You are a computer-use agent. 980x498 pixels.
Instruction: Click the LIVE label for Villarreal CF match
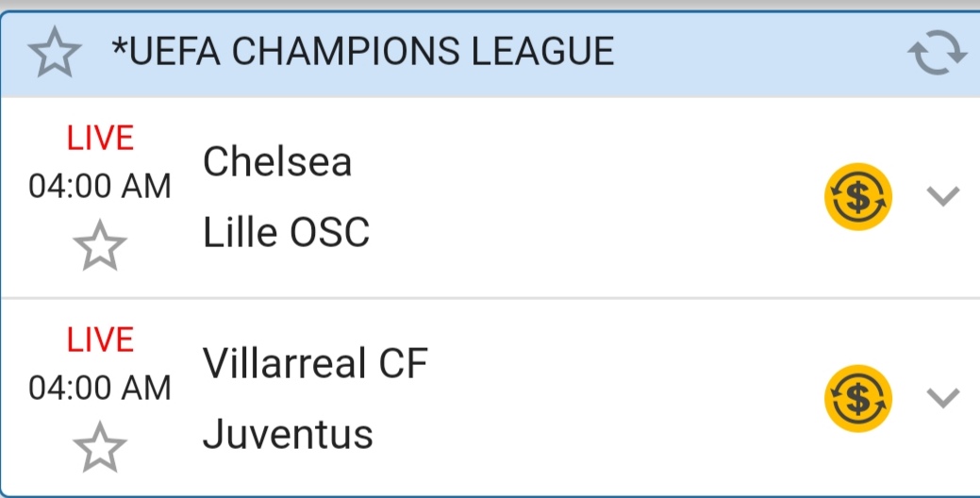100,340
